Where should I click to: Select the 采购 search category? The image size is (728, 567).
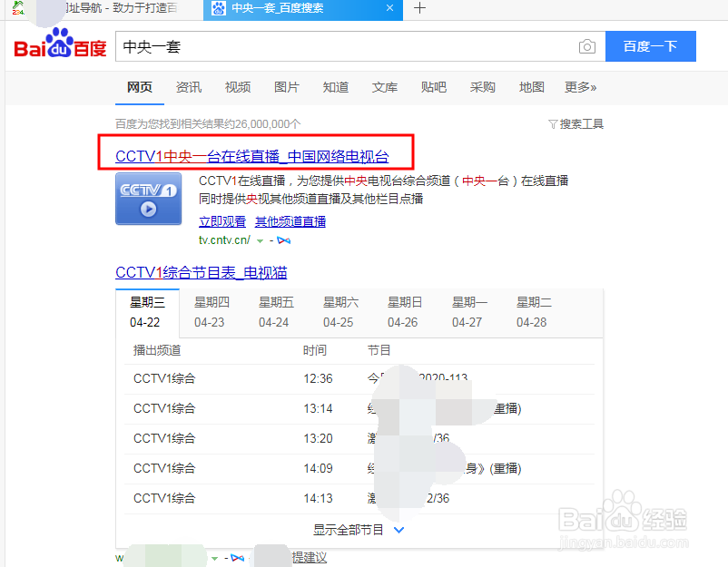482,87
